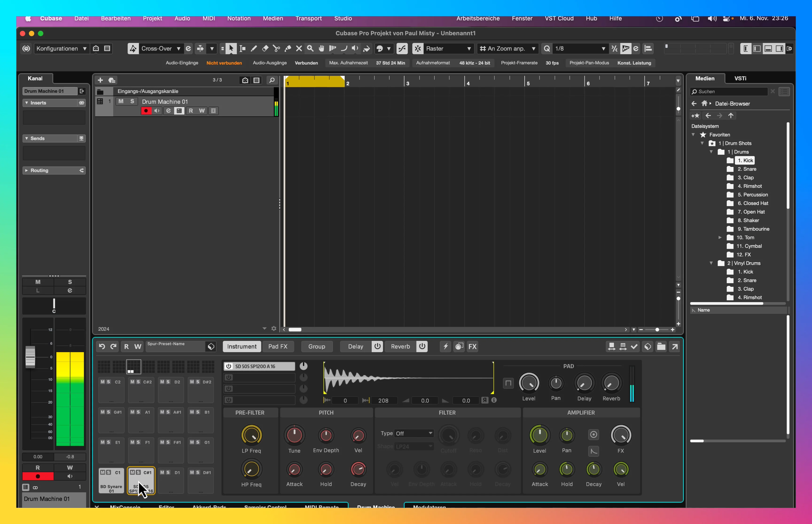This screenshot has width=812, height=524.
Task: Open the Transport menu
Action: click(x=308, y=18)
